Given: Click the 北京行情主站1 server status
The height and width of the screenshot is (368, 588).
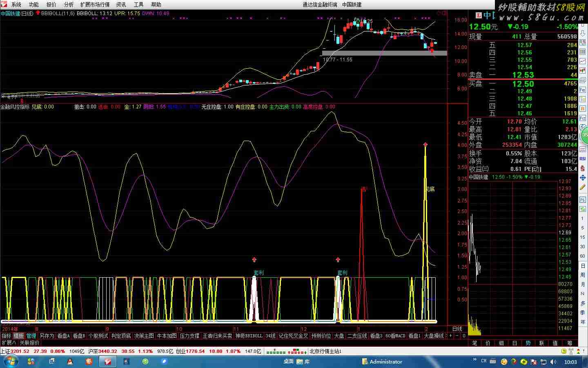Looking at the screenshot, I should (325, 351).
